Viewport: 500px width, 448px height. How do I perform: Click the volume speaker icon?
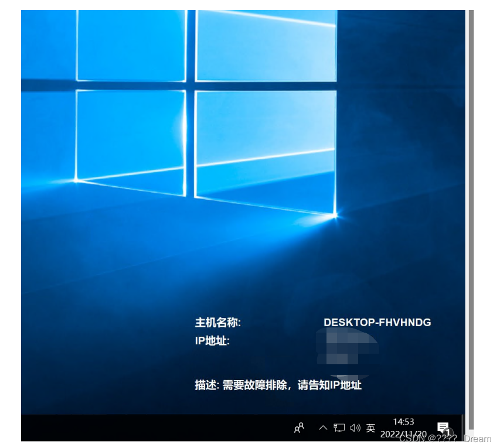click(x=355, y=428)
